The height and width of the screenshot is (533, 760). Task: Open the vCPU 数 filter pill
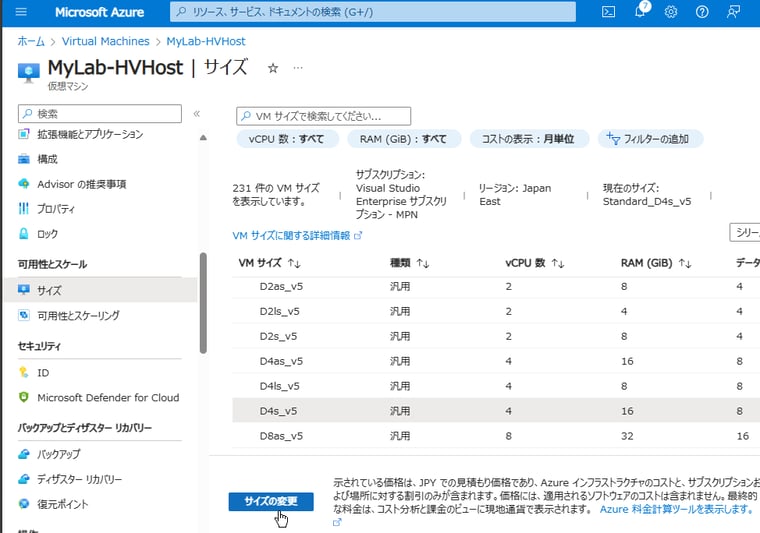tap(286, 139)
